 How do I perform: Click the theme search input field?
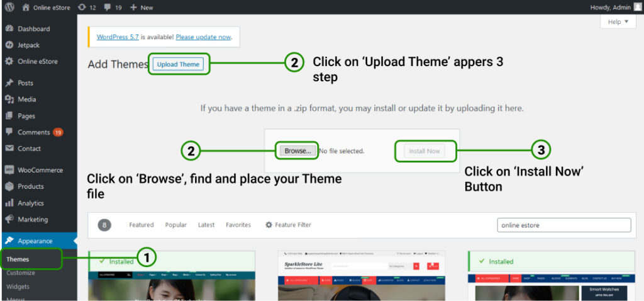click(x=563, y=225)
